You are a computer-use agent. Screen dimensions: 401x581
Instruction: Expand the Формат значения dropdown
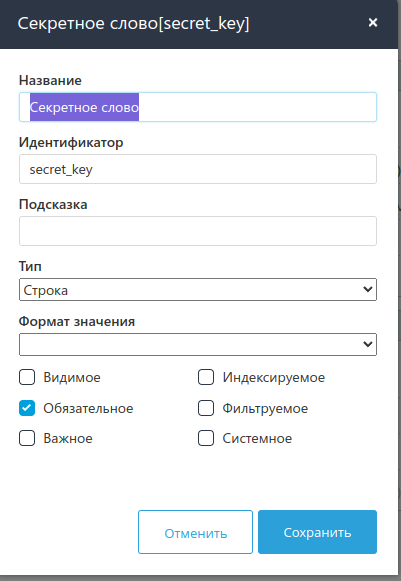[x=198, y=344]
